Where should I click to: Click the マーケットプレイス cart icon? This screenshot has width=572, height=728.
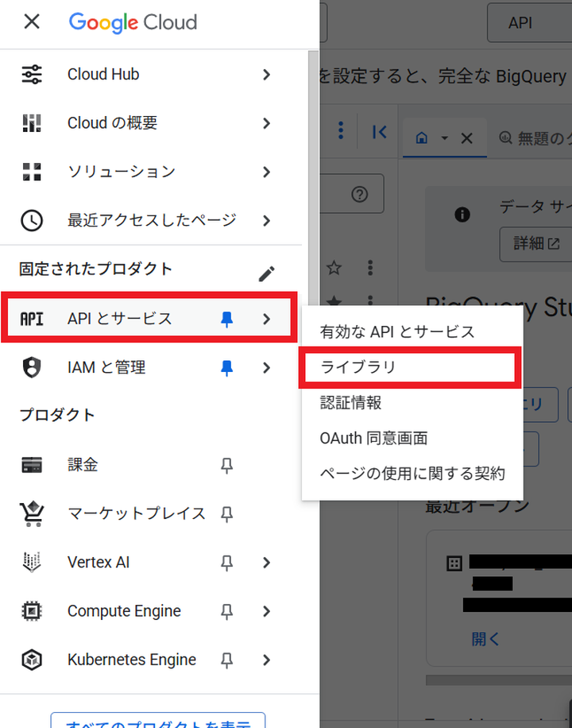32,513
